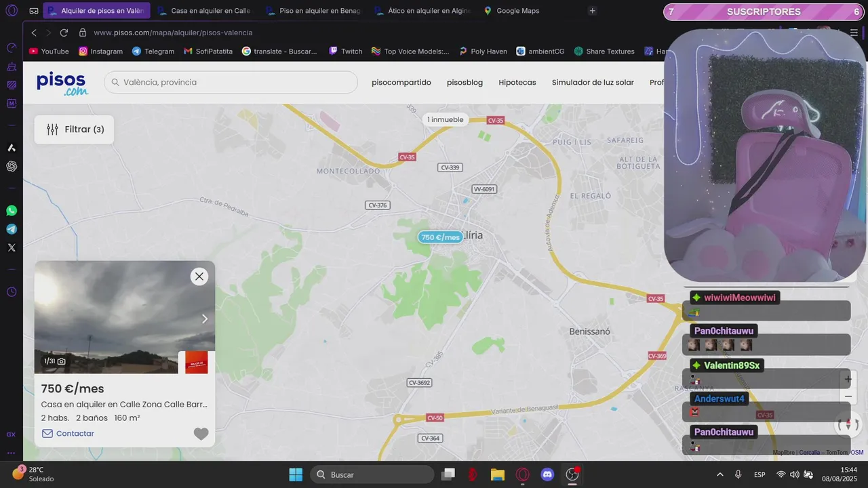Favorite the 750 €/mes listing heart
The height and width of the screenshot is (488, 868).
point(201,434)
